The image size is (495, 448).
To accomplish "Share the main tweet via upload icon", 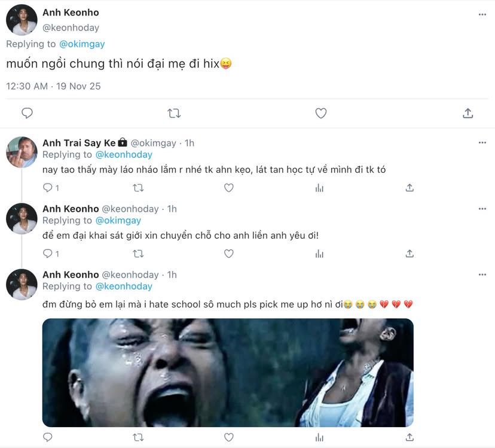I will (468, 113).
